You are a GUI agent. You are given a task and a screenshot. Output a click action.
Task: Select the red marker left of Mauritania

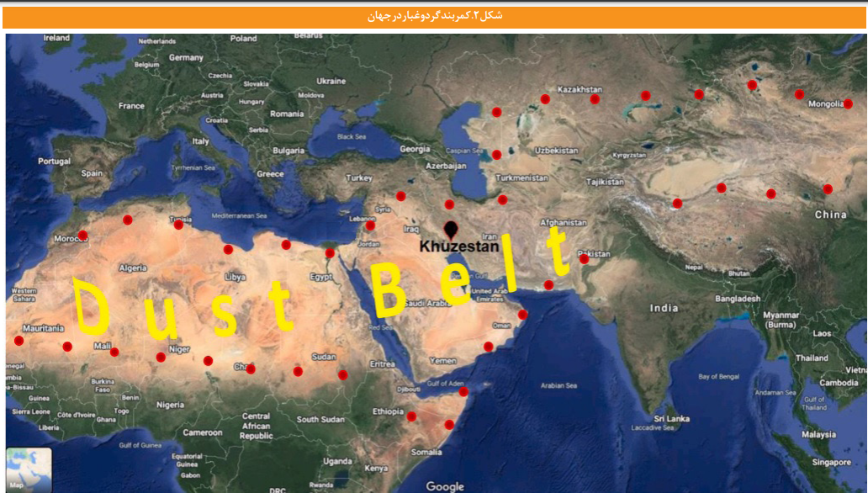point(19,341)
